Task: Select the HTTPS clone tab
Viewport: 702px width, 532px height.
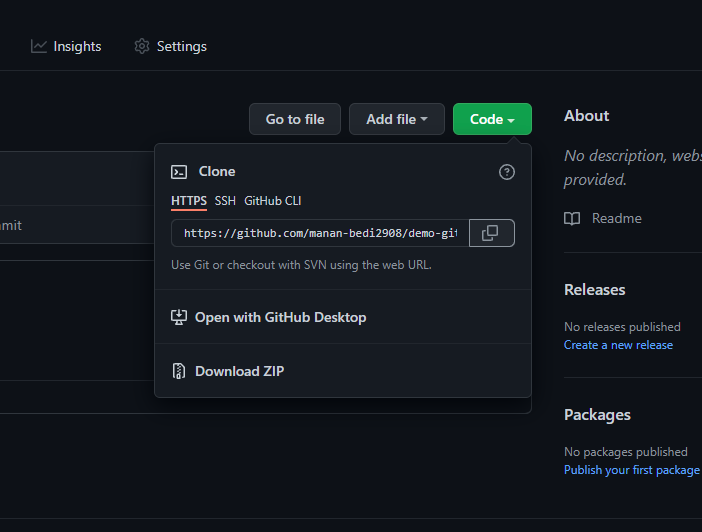Action: [189, 201]
